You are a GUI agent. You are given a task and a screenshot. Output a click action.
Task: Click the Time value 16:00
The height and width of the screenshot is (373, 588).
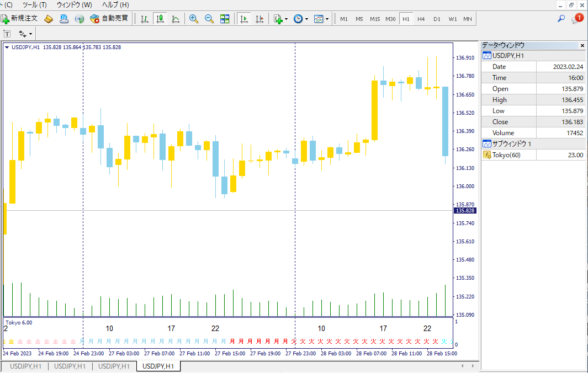576,78
